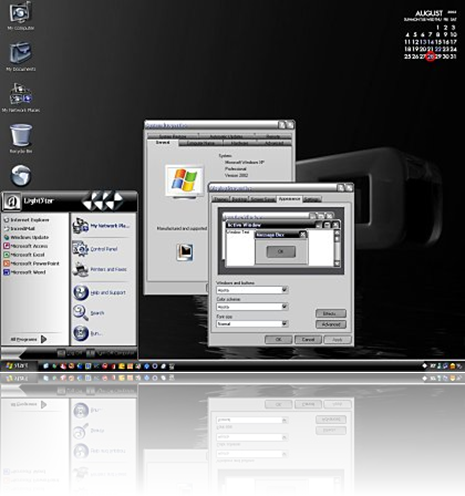Open the My Computer desktop icon
This screenshot has height=496, width=465.
(21, 15)
